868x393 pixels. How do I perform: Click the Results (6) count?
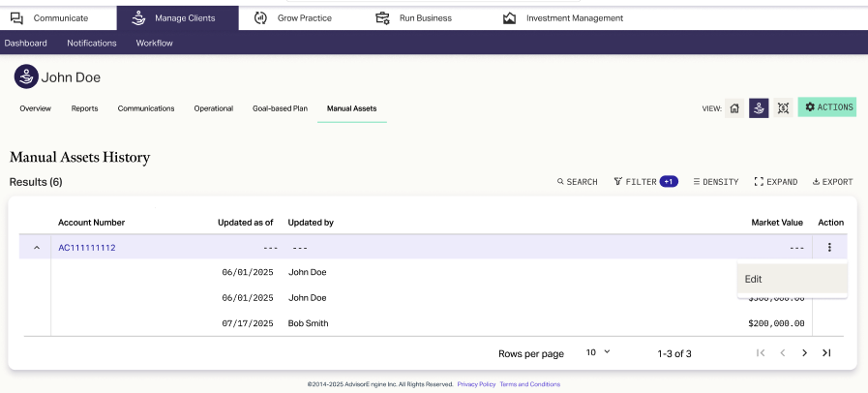pyautogui.click(x=36, y=182)
